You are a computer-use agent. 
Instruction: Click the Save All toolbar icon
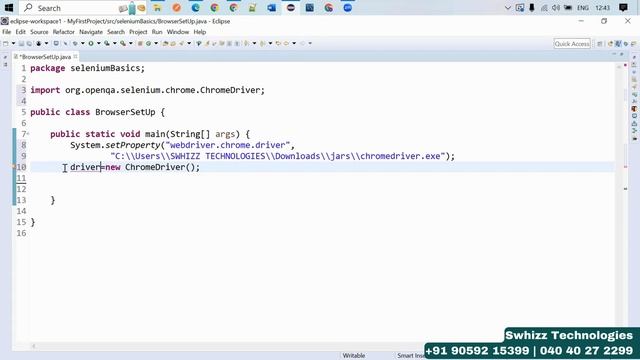click(29, 43)
